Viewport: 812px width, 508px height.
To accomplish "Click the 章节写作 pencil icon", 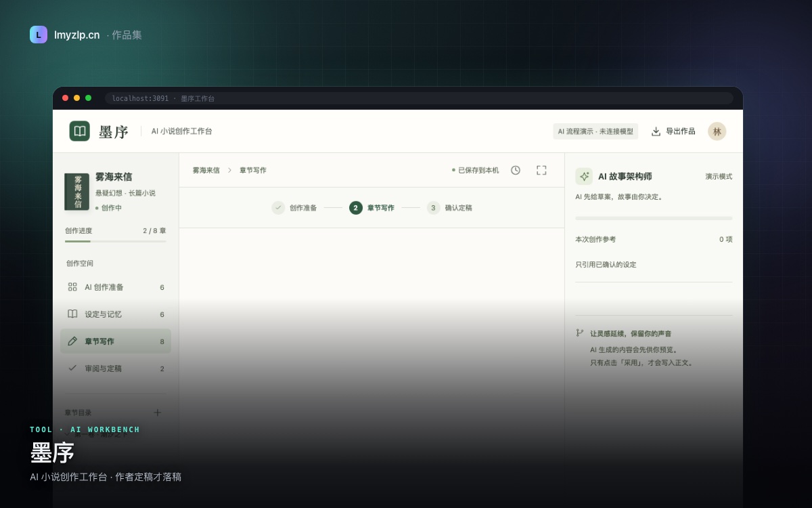I will point(72,341).
